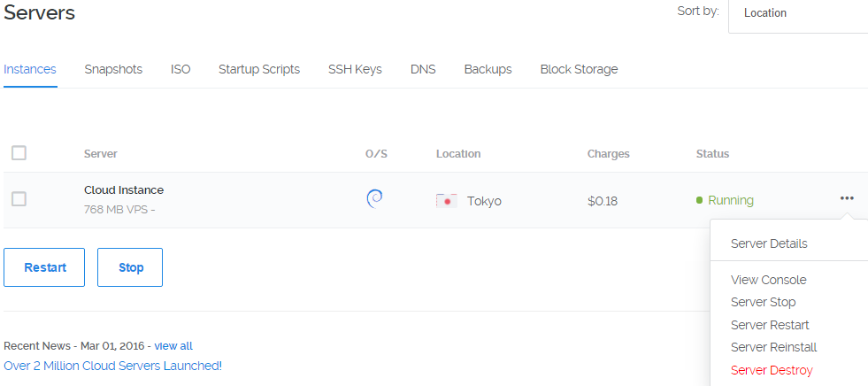Image resolution: width=868 pixels, height=386 pixels.
Task: Open the Sort by Location dropdown
Action: point(796,13)
